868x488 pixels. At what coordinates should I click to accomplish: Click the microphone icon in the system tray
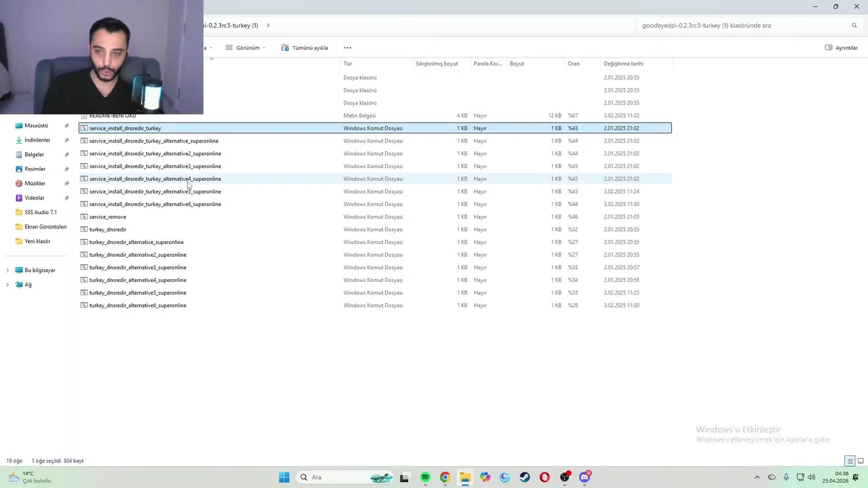pyautogui.click(x=786, y=477)
